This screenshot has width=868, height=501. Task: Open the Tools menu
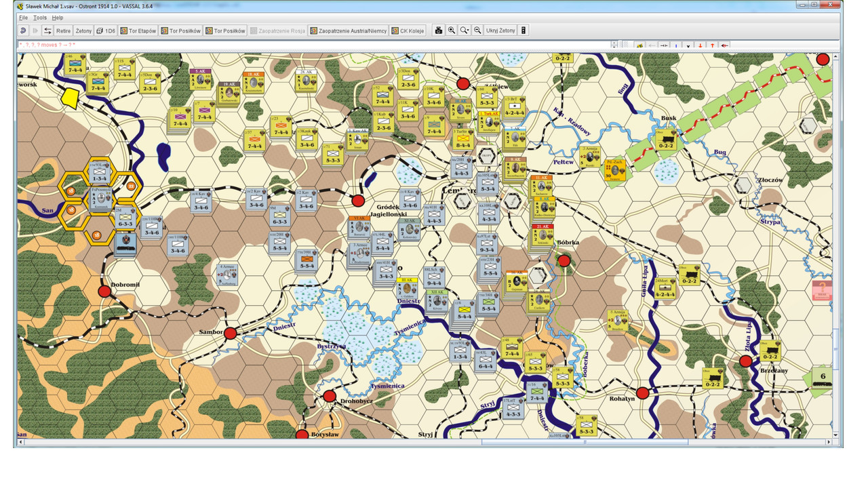tap(40, 18)
